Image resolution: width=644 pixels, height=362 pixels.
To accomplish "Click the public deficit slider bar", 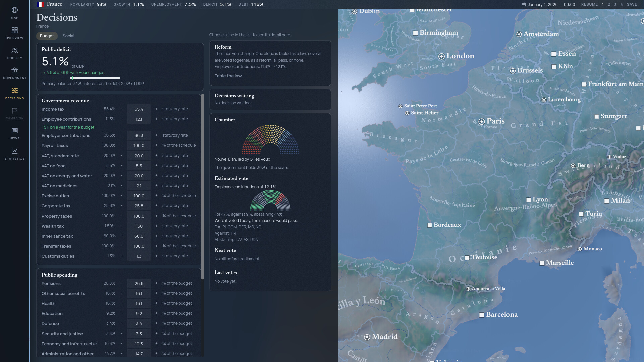I will click(120, 78).
